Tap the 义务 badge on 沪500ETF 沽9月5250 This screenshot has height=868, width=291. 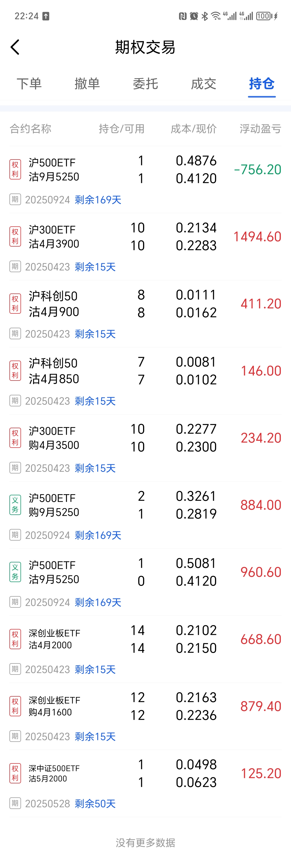(15, 572)
